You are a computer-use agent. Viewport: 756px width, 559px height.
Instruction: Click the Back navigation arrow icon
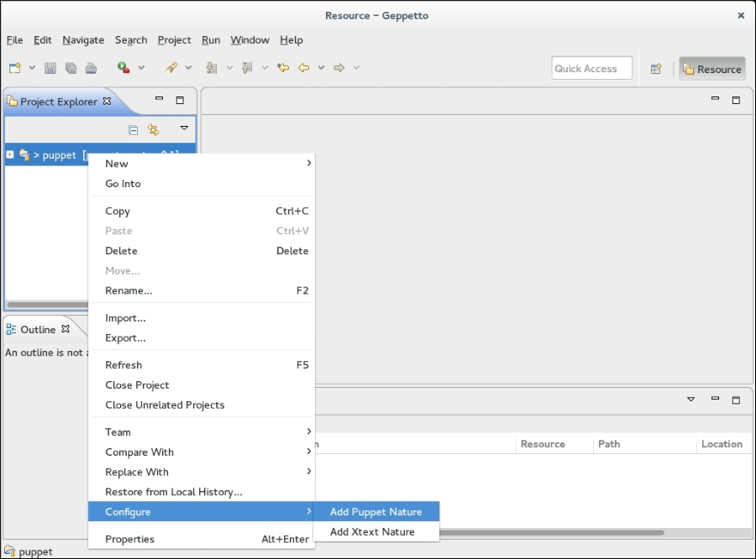[x=304, y=68]
